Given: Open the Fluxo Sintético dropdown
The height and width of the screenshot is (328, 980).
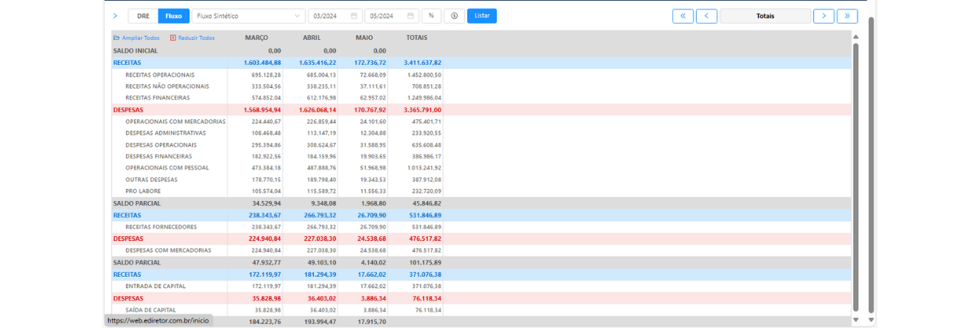Looking at the screenshot, I should coord(248,15).
